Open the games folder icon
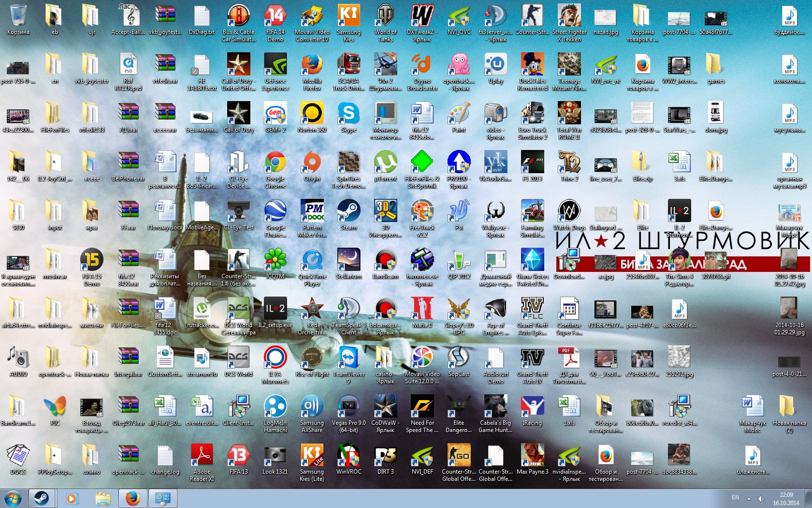This screenshot has height=508, width=812. 716,69
